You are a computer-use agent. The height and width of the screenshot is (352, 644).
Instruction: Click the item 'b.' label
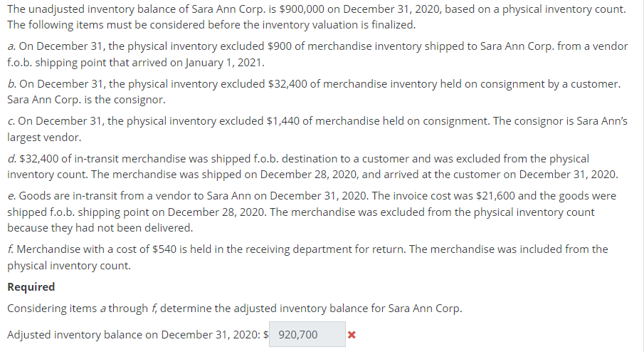(12, 84)
